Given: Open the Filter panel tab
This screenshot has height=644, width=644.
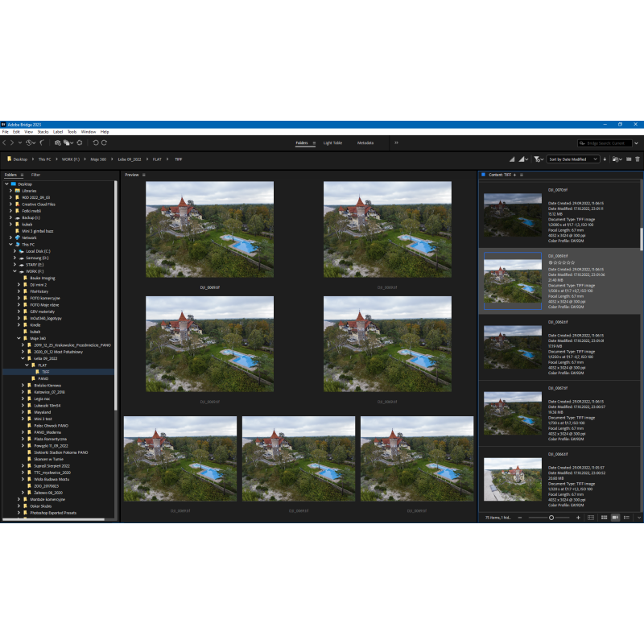Looking at the screenshot, I should [x=35, y=175].
